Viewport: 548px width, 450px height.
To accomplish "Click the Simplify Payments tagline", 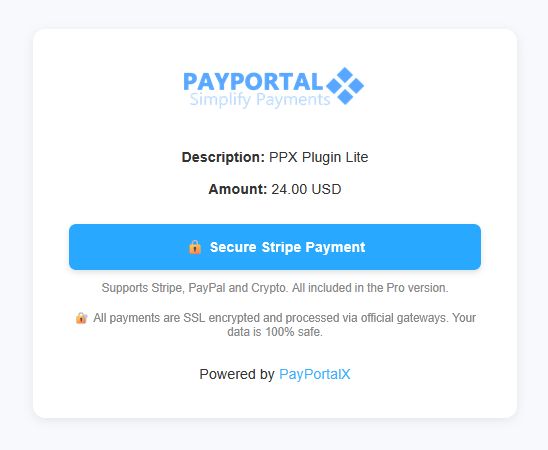I will point(260,99).
